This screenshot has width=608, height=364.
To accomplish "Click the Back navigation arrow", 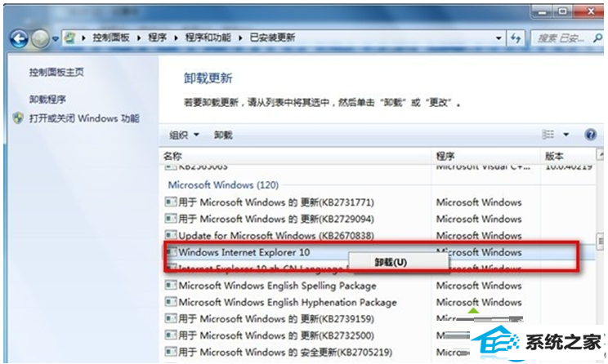I will coord(19,38).
